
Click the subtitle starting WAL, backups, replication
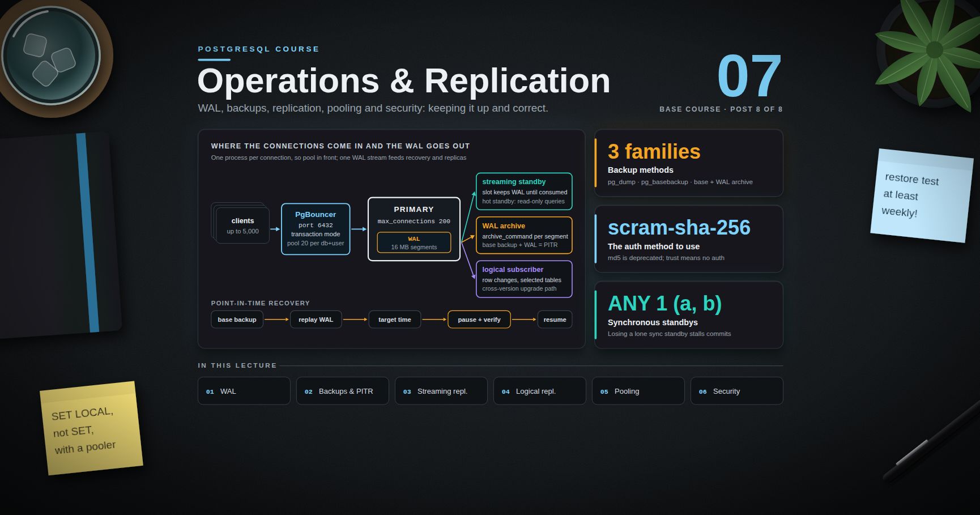click(x=373, y=108)
